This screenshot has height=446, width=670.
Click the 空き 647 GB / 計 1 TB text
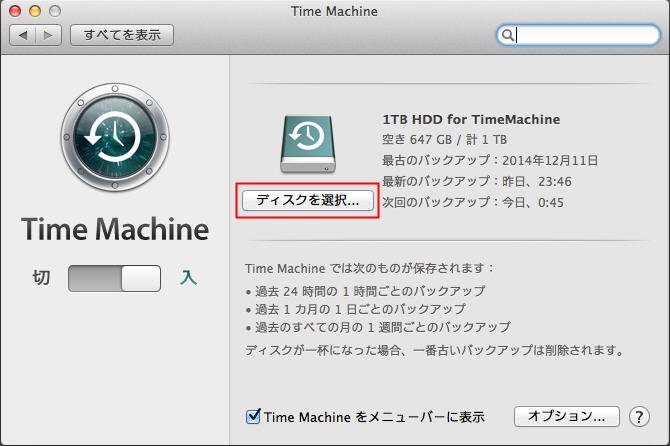(444, 140)
